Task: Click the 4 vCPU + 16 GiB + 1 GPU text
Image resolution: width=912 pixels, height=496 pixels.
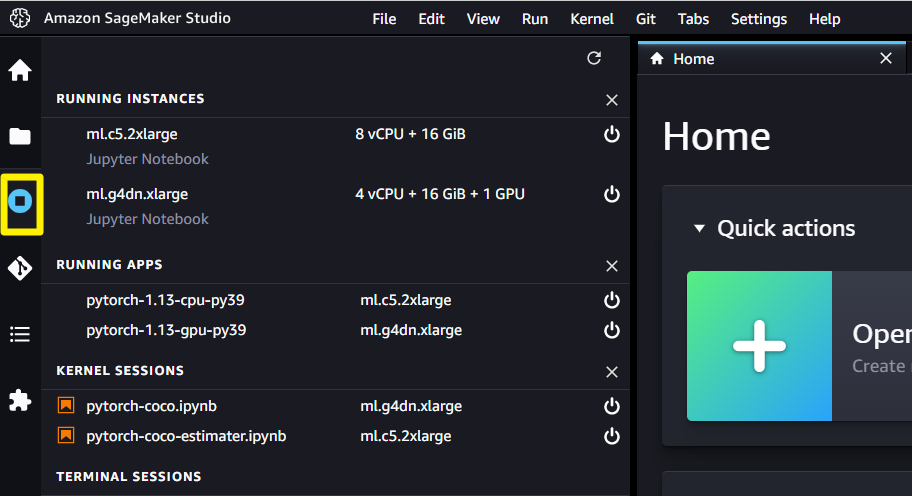Action: (x=440, y=194)
